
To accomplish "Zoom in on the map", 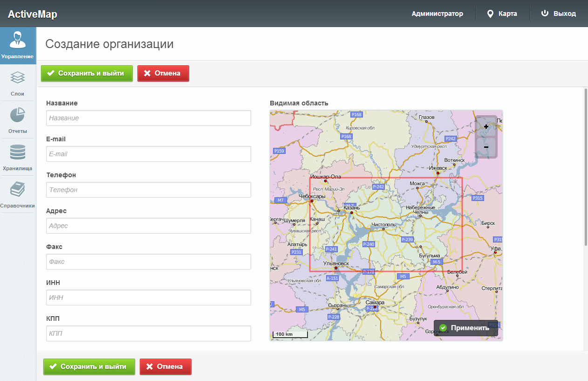I will click(486, 127).
